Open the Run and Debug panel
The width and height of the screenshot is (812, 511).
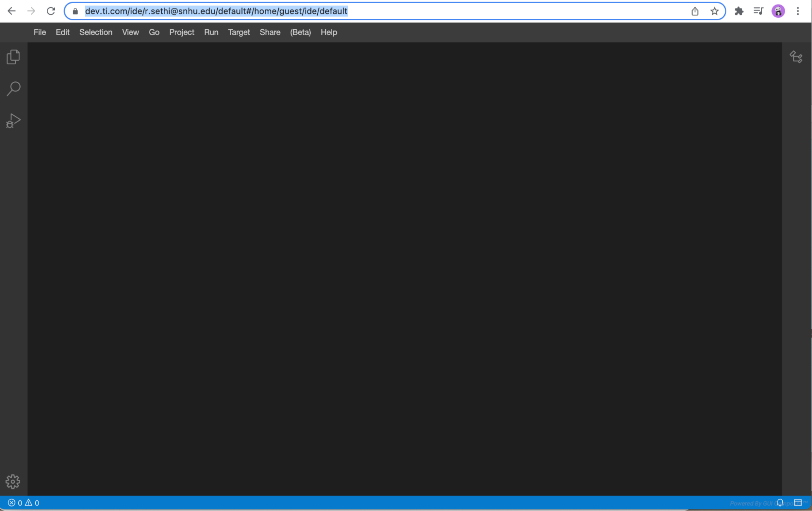coord(13,121)
